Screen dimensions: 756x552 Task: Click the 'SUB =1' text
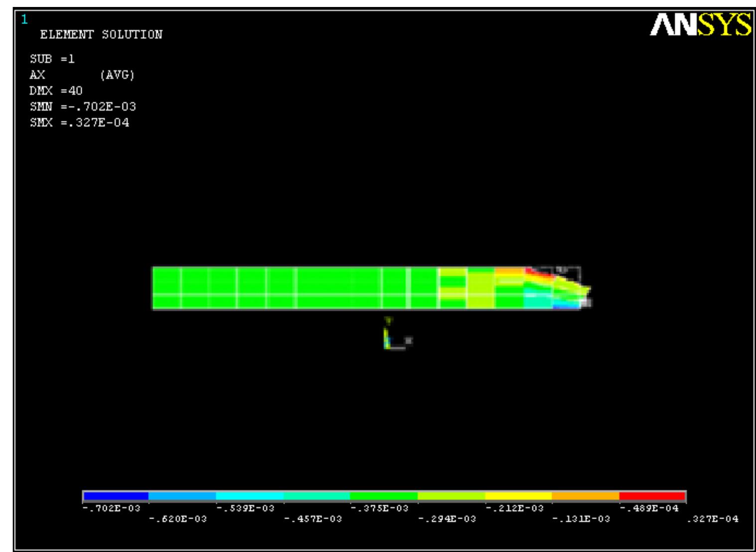point(52,59)
